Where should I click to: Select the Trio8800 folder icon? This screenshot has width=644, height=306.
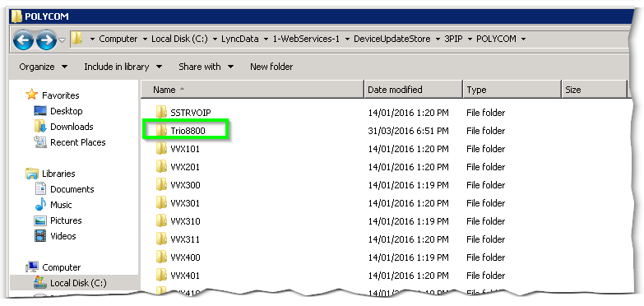[161, 130]
